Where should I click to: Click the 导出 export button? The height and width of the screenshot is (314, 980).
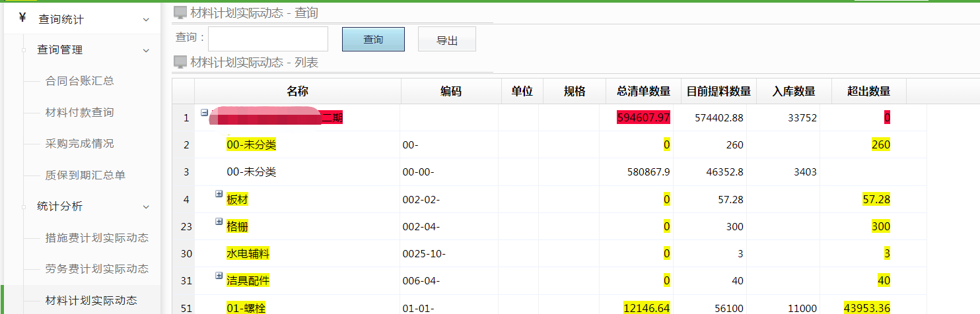point(446,40)
